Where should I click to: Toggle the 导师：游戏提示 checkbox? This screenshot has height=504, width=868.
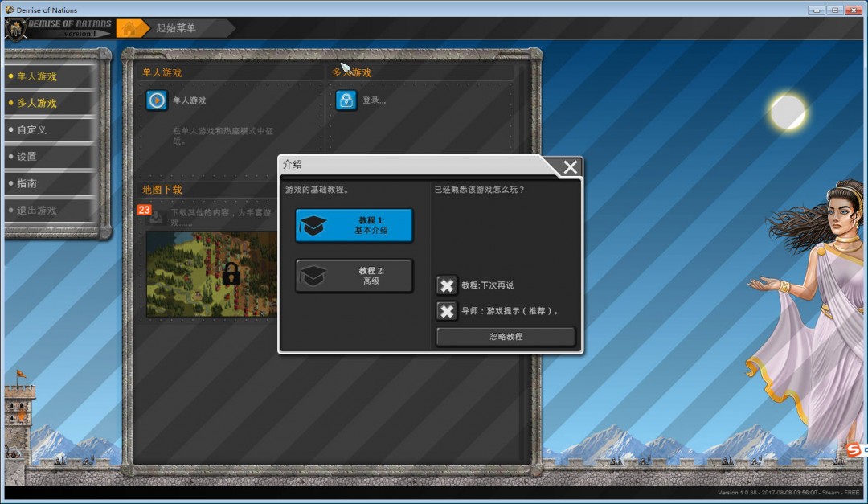(x=447, y=311)
